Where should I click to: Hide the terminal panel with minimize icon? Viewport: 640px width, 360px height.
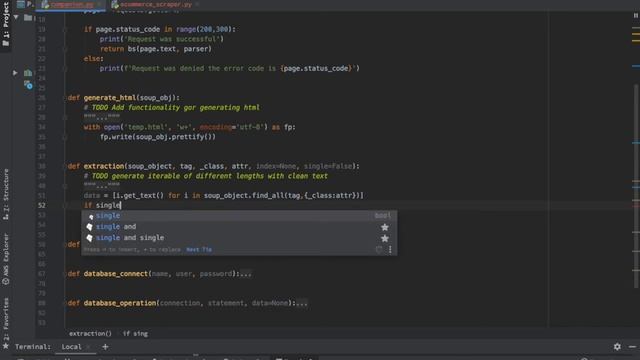click(632, 347)
